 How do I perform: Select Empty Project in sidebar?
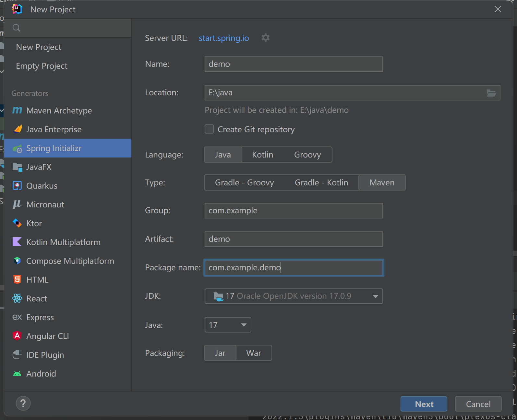[68, 66]
